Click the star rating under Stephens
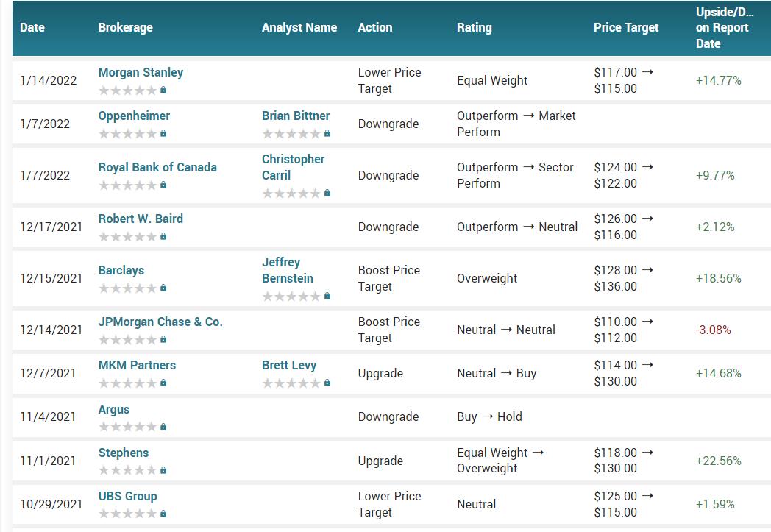 pos(128,470)
